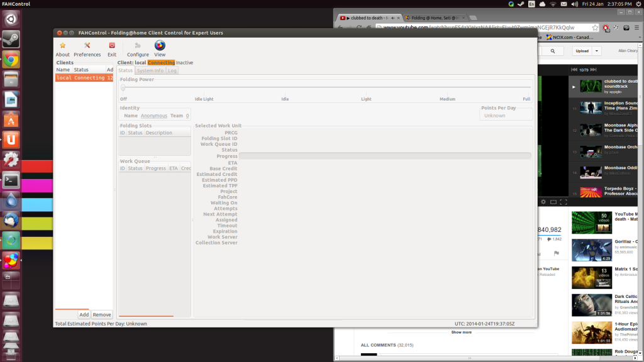The width and height of the screenshot is (644, 362).
Task: Open the View protein viewer icon
Action: (160, 45)
